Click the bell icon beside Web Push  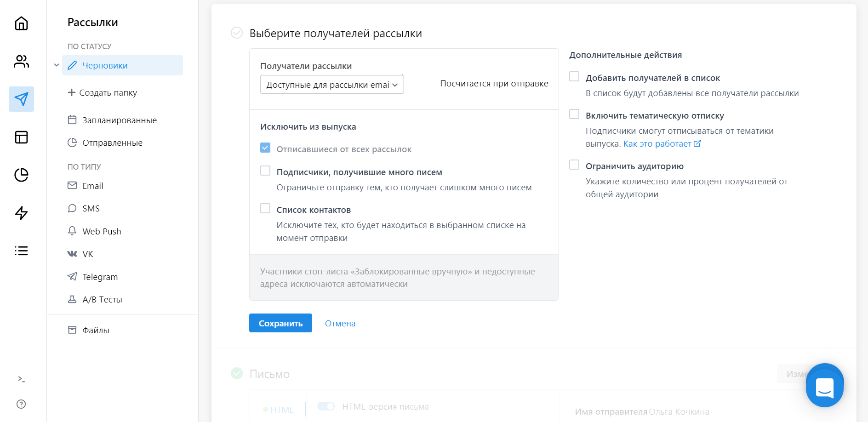point(72,231)
